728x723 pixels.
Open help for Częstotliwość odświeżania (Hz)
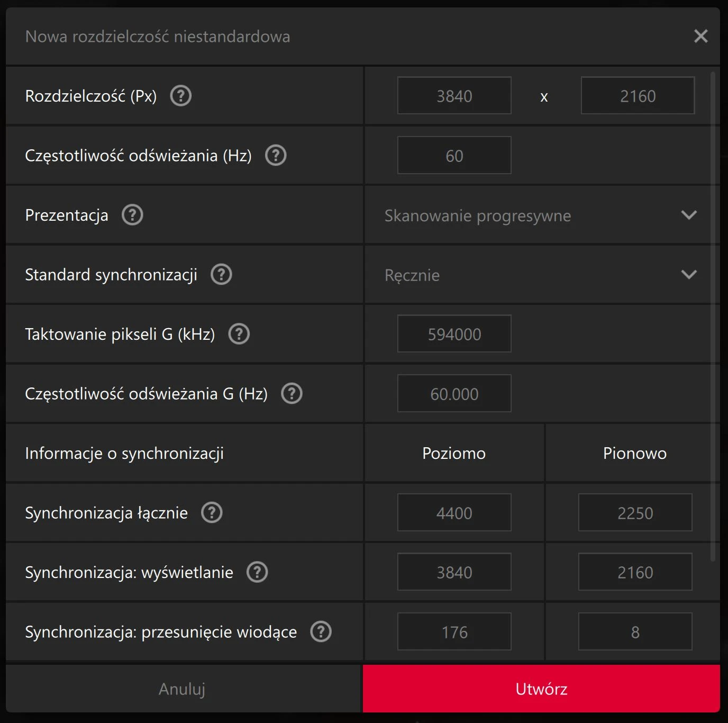pyautogui.click(x=276, y=155)
